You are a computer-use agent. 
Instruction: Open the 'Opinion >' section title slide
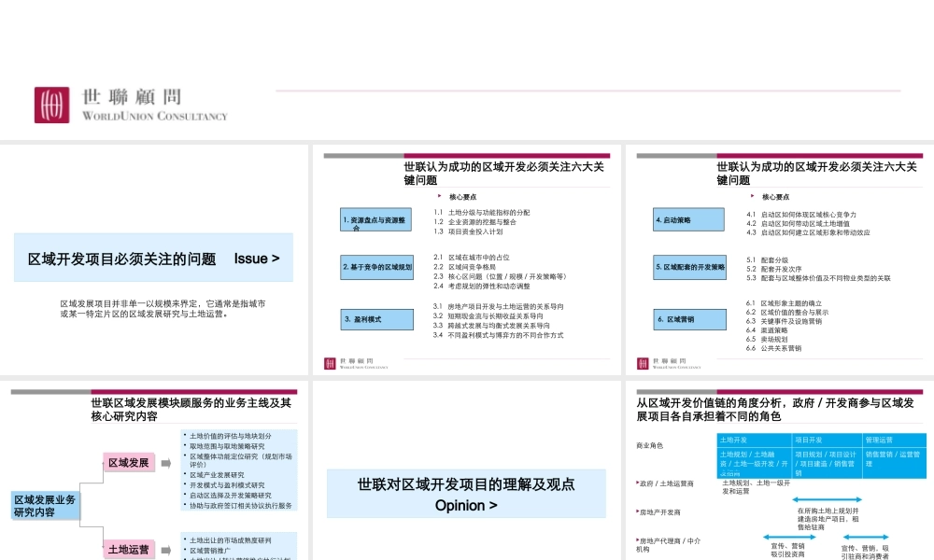[x=466, y=495]
